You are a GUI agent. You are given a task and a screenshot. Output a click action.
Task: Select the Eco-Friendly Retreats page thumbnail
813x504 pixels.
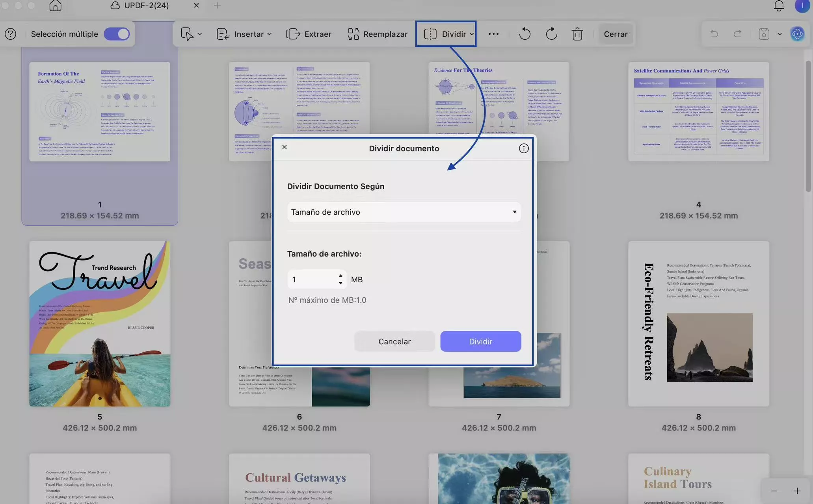tap(698, 324)
